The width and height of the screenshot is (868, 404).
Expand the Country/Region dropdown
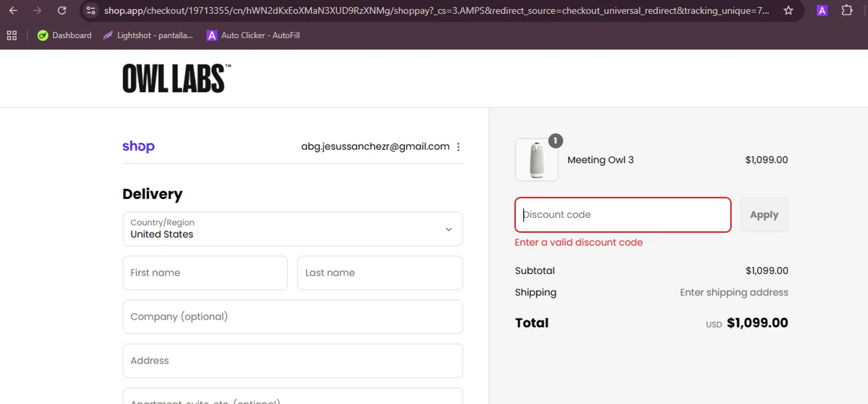[292, 229]
